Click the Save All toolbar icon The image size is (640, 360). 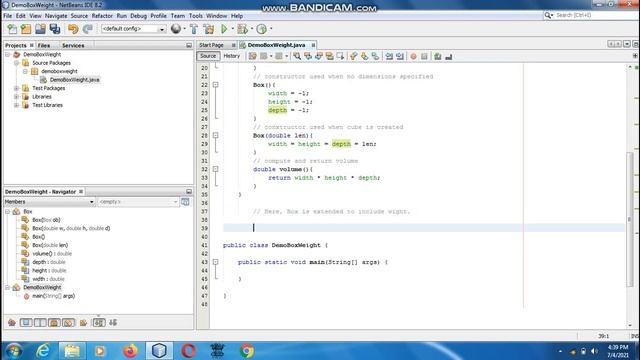55,29
